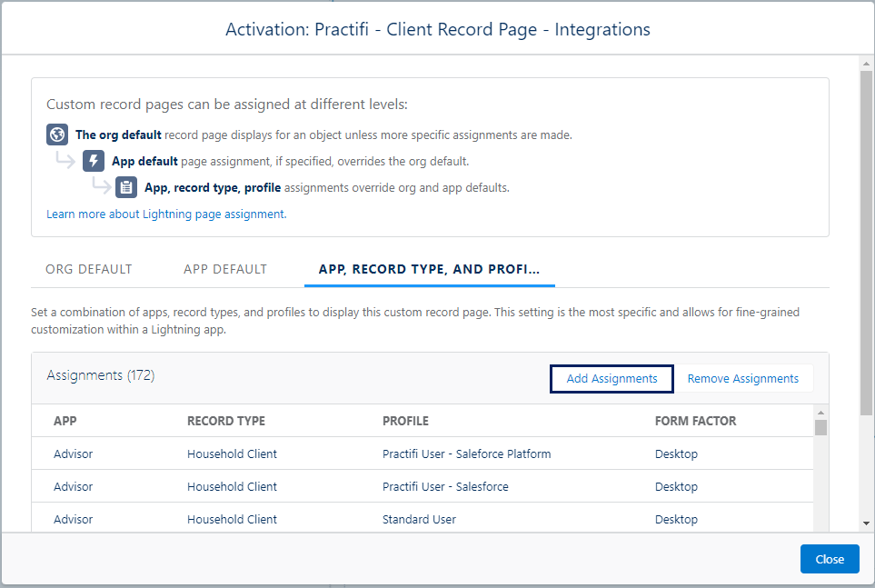Click the PROFILE column header
Image resolution: width=875 pixels, height=588 pixels.
pyautogui.click(x=405, y=421)
